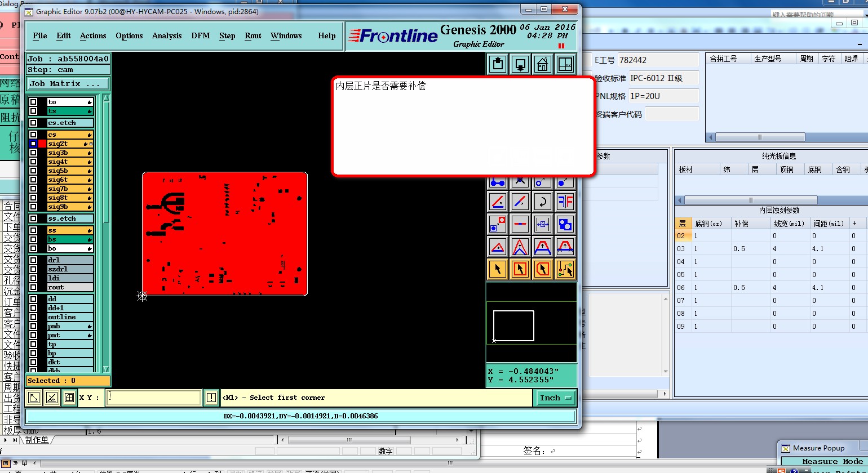
Task: Open the Inch units dropdown
Action: [555, 398]
